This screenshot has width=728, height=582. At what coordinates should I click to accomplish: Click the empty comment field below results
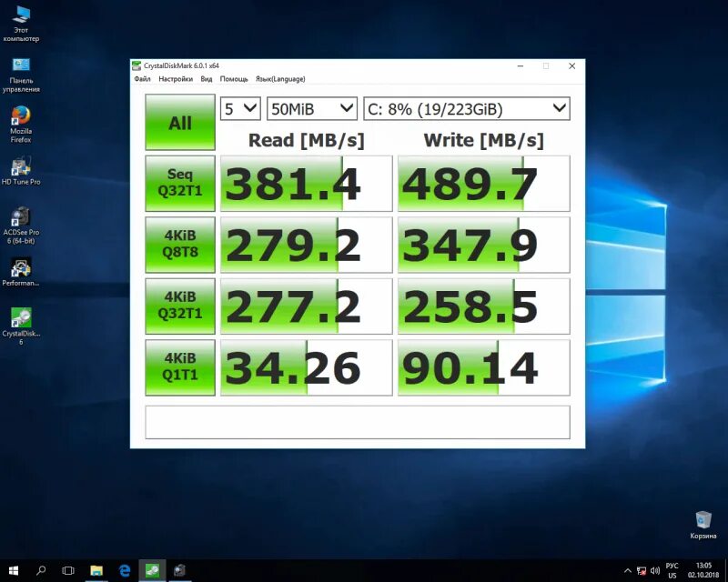pos(358,422)
